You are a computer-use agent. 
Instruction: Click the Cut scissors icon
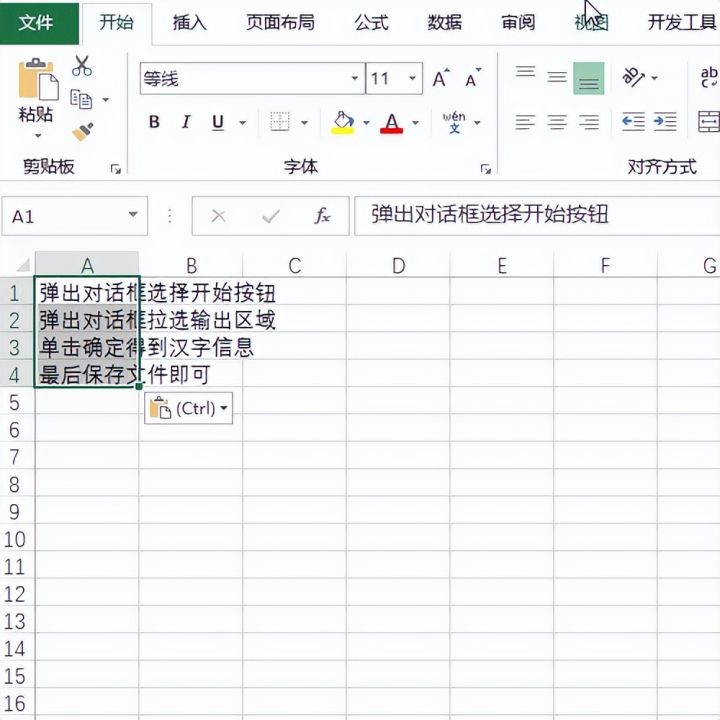[x=82, y=65]
